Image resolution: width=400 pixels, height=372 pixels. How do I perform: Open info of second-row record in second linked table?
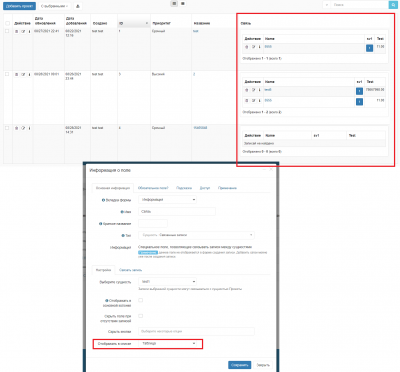point(260,100)
